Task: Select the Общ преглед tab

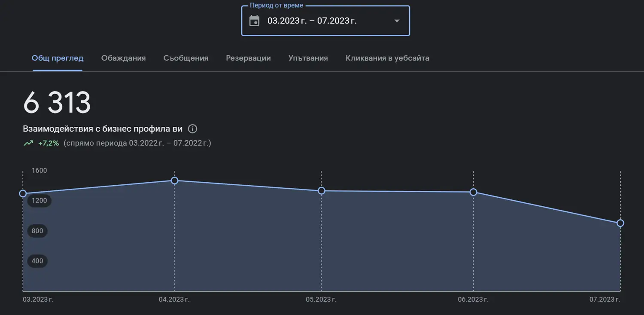Action: pyautogui.click(x=58, y=58)
